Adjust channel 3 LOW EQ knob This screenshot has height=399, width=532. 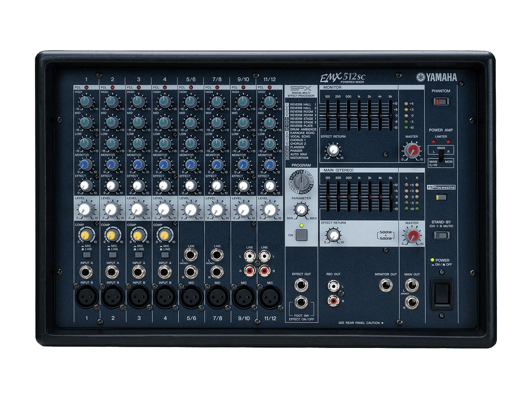click(x=138, y=143)
